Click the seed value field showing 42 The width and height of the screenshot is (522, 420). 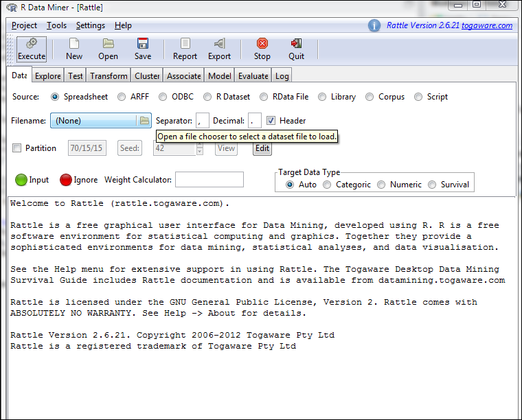coord(174,148)
